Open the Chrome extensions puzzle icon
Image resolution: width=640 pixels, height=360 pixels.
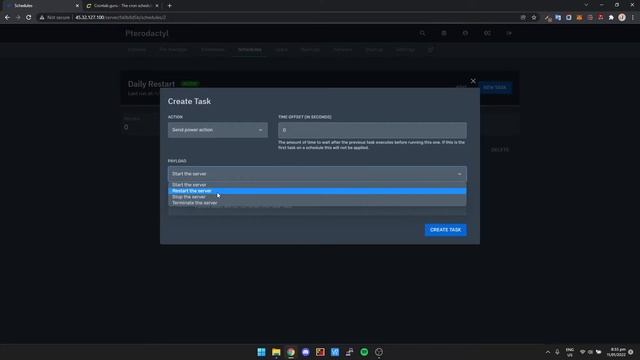(611, 18)
